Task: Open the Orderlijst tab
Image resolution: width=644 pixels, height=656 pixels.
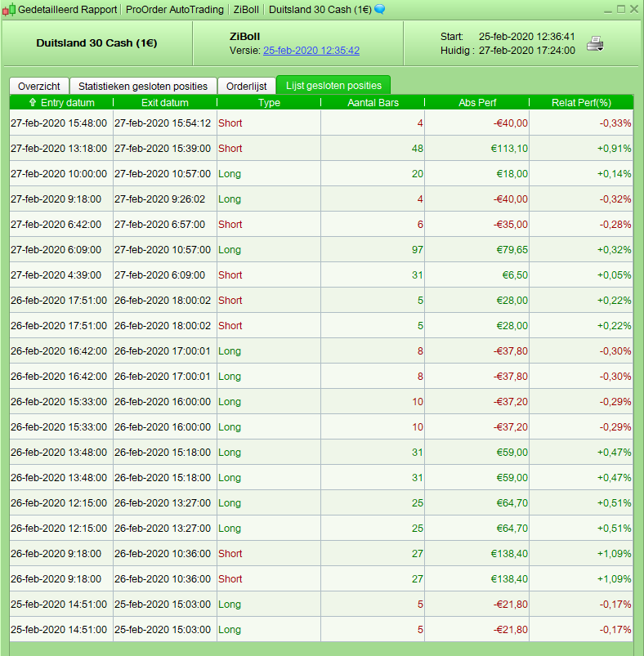Action: [x=247, y=86]
